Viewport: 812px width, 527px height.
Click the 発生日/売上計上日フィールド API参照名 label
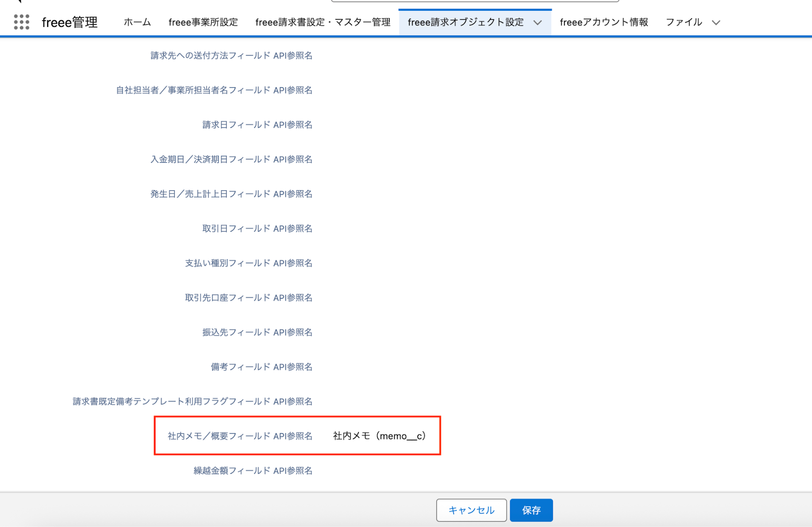(x=231, y=194)
